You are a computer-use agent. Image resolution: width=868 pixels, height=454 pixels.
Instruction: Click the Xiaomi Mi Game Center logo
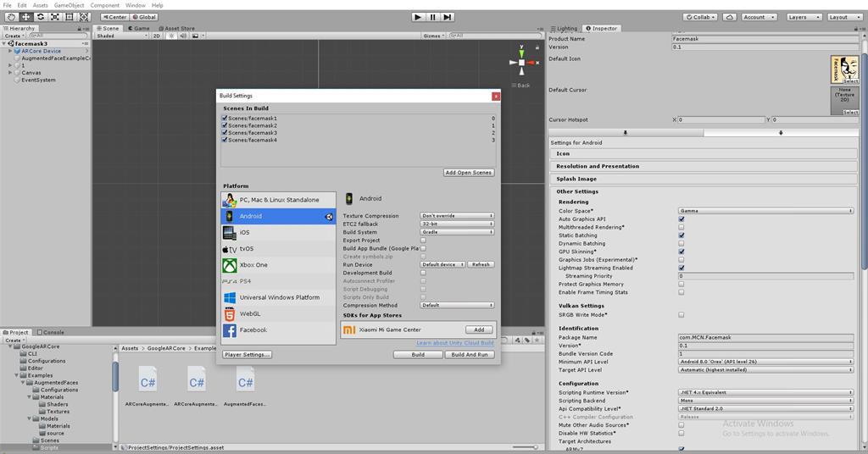(x=349, y=329)
